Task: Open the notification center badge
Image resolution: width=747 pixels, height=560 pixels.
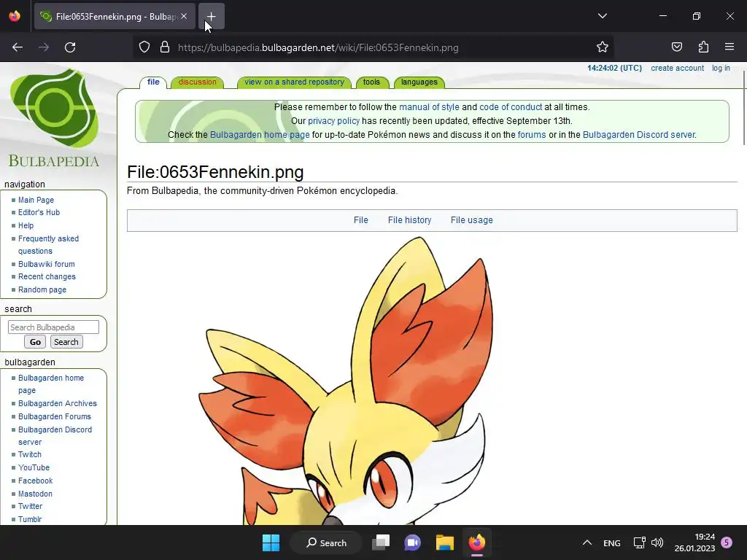Action: [727, 542]
